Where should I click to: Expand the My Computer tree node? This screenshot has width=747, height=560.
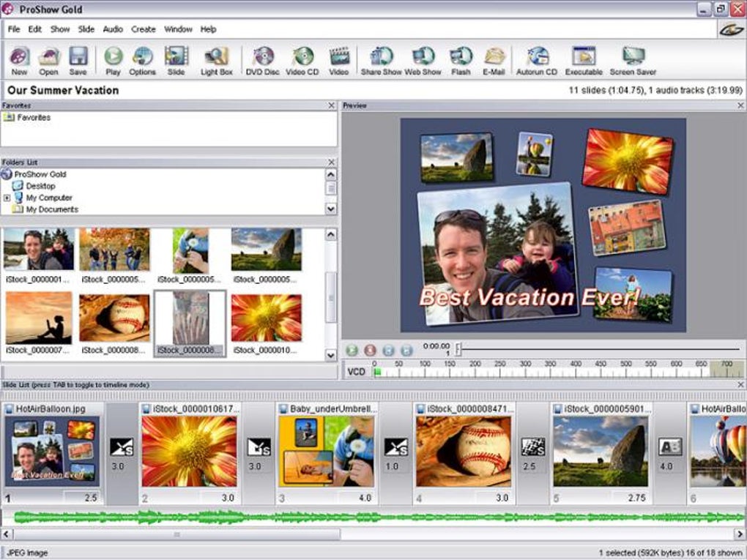(x=7, y=198)
